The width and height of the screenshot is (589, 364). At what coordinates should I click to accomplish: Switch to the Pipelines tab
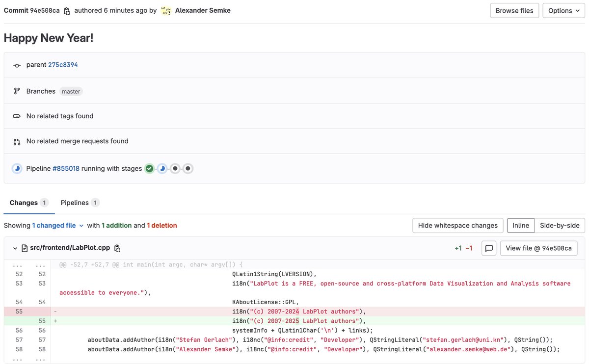tap(80, 203)
